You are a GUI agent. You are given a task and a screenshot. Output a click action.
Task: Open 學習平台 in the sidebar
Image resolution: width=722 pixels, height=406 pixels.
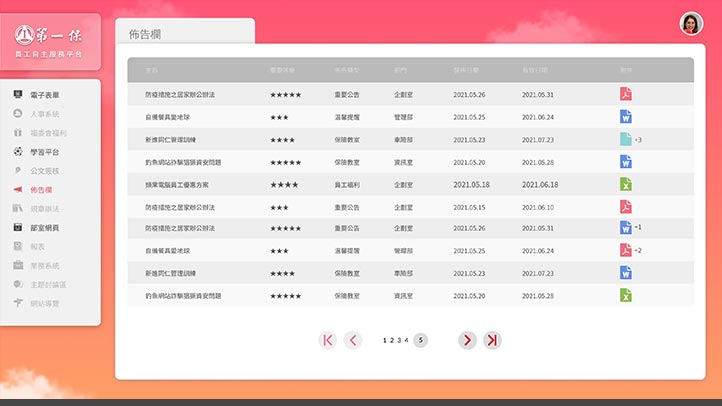pos(43,152)
